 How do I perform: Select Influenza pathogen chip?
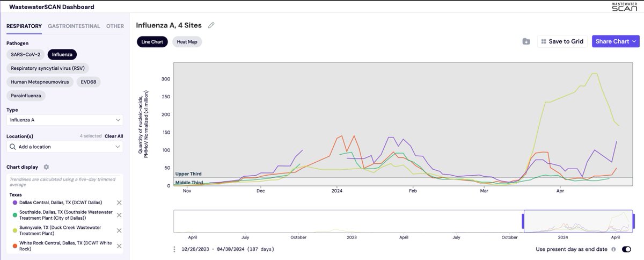coord(62,54)
